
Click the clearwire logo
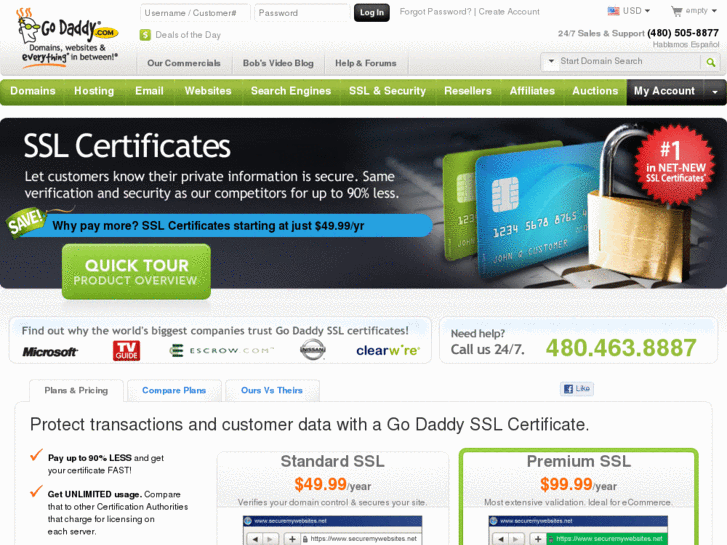[388, 351]
